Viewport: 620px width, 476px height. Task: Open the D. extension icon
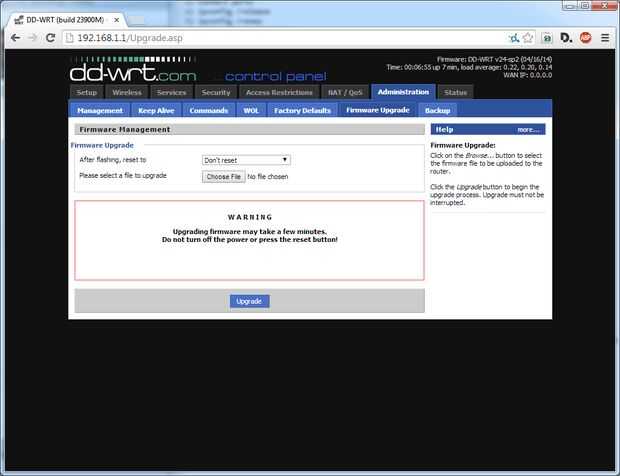pos(566,38)
